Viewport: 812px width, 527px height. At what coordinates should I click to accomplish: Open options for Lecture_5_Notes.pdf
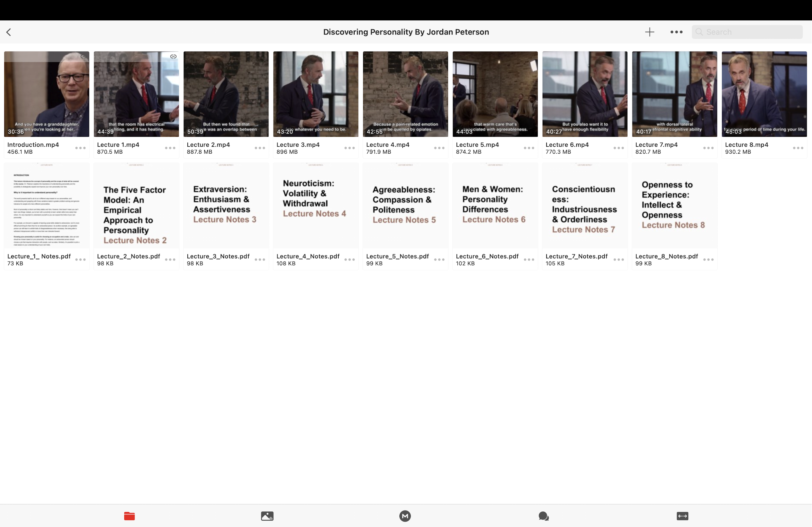[439, 259]
